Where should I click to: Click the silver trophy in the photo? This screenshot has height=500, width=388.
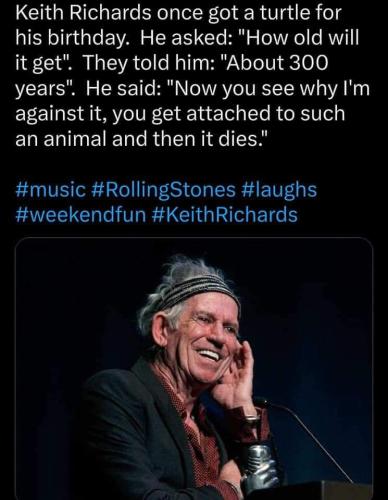(260, 467)
